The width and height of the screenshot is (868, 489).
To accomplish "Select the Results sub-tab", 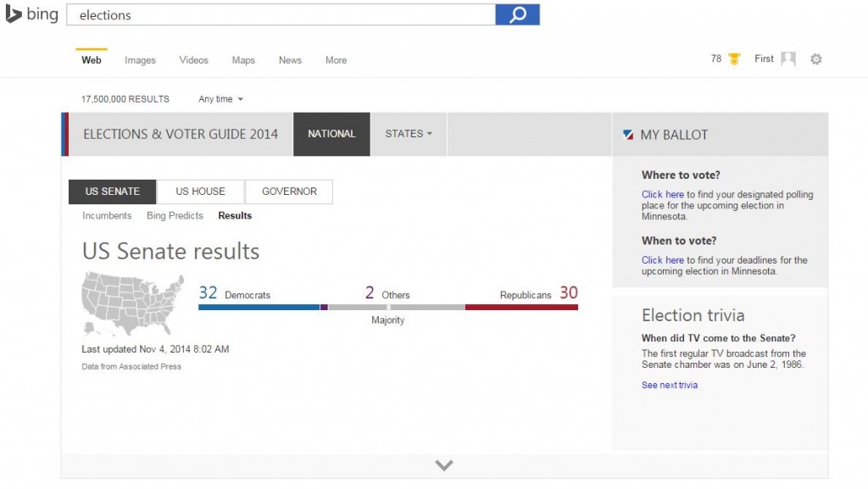I will tap(235, 216).
